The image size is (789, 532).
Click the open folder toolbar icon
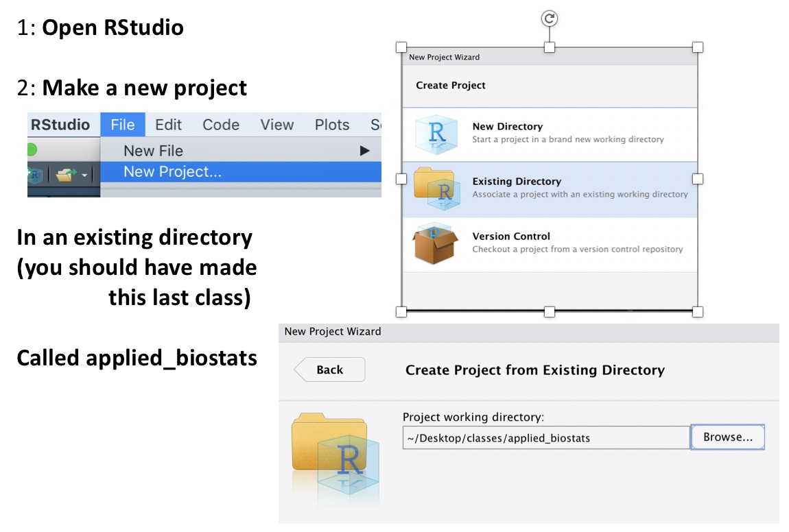pos(65,176)
